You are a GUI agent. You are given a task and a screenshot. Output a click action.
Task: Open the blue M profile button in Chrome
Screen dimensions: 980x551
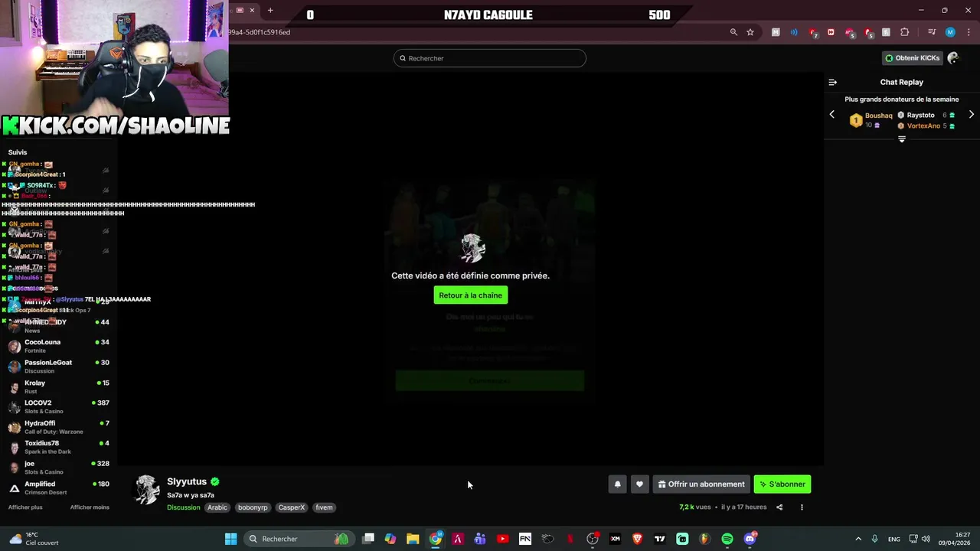950,32
